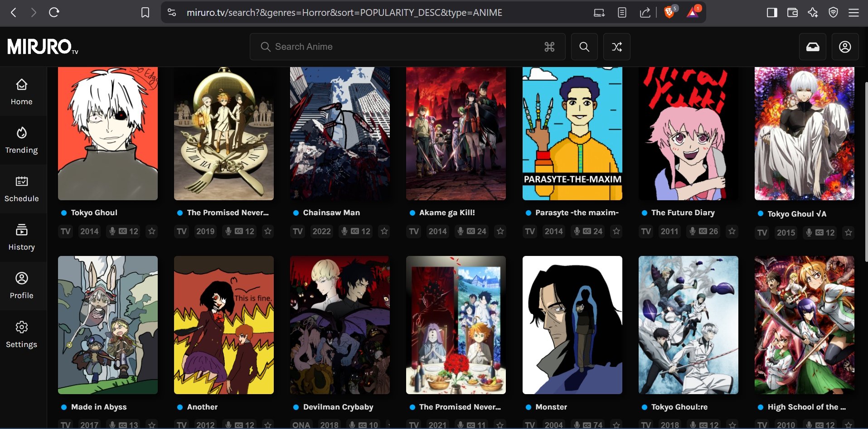868x429 pixels.
Task: Toggle the browser sidebar panel
Action: click(772, 13)
